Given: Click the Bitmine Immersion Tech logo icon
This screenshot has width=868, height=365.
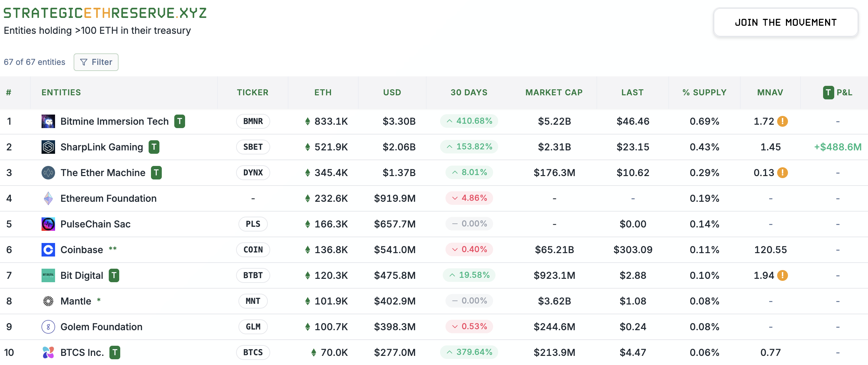Looking at the screenshot, I should [x=48, y=121].
